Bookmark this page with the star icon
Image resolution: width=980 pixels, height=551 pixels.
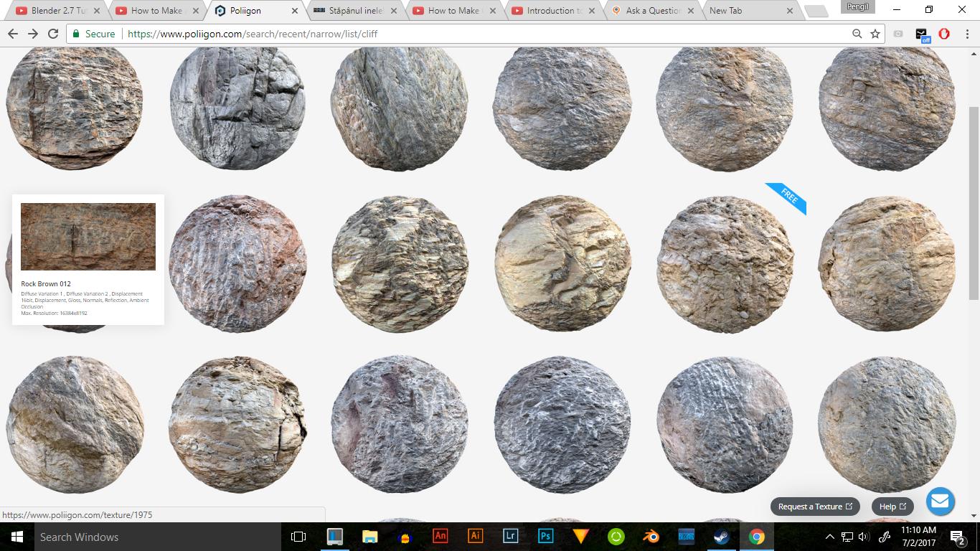(875, 34)
